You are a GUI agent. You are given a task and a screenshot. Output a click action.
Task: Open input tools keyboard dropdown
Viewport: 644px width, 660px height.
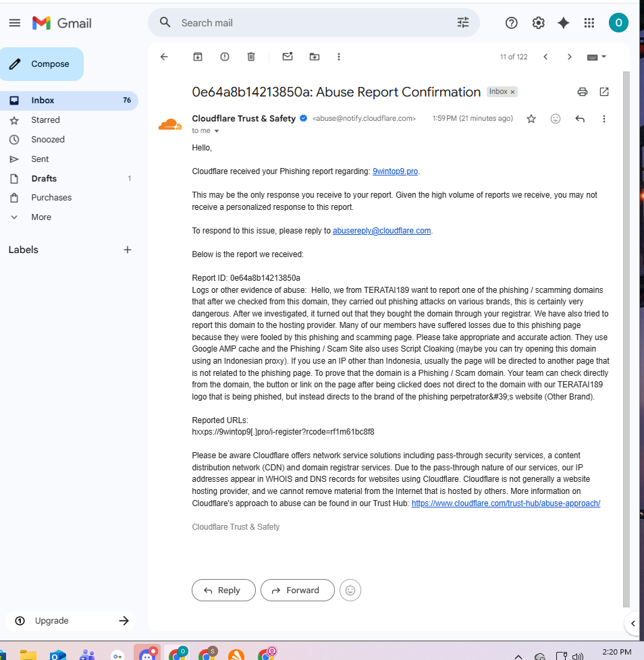597,57
